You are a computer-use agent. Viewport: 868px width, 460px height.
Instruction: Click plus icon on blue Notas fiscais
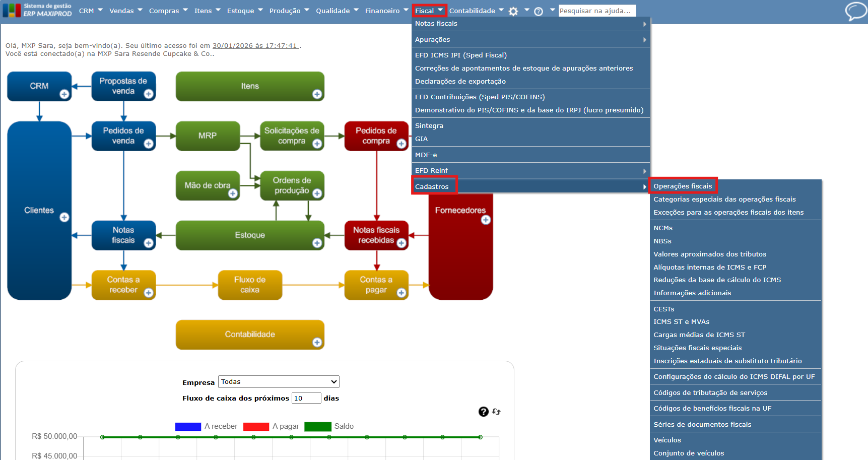pos(149,243)
